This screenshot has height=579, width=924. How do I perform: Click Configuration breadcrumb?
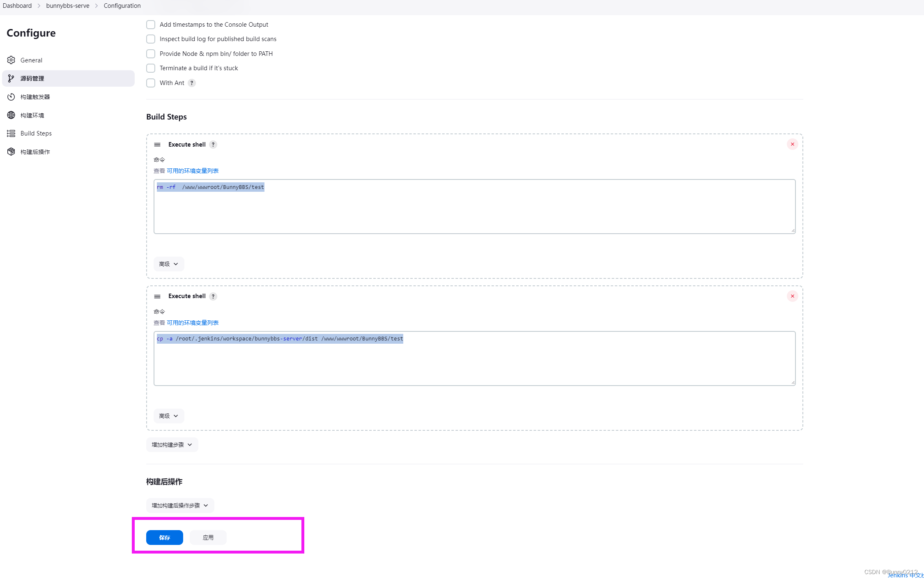[122, 6]
